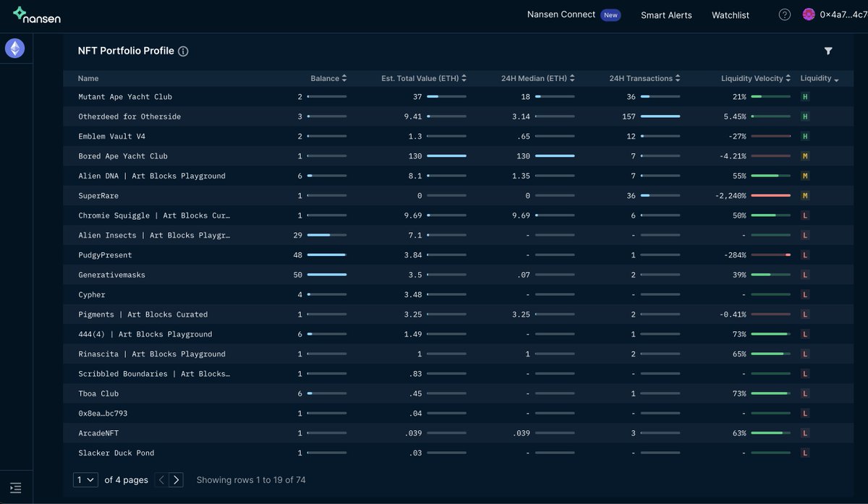Open Otherdeed for Otherside collection

pos(129,116)
